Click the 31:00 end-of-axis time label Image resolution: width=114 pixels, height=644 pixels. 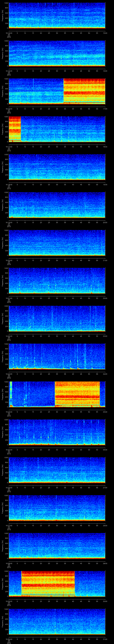tap(105, 639)
